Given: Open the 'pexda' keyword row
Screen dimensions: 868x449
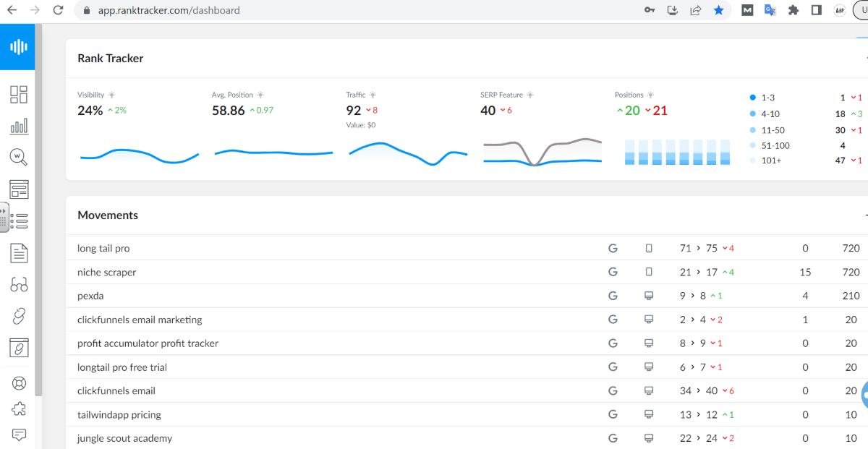Looking at the screenshot, I should point(467,296).
